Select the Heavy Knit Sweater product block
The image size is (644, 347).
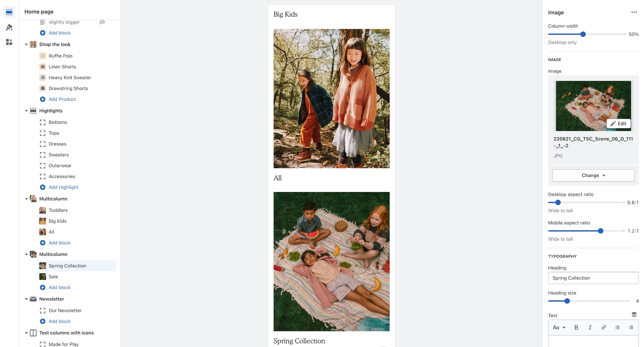click(x=70, y=78)
